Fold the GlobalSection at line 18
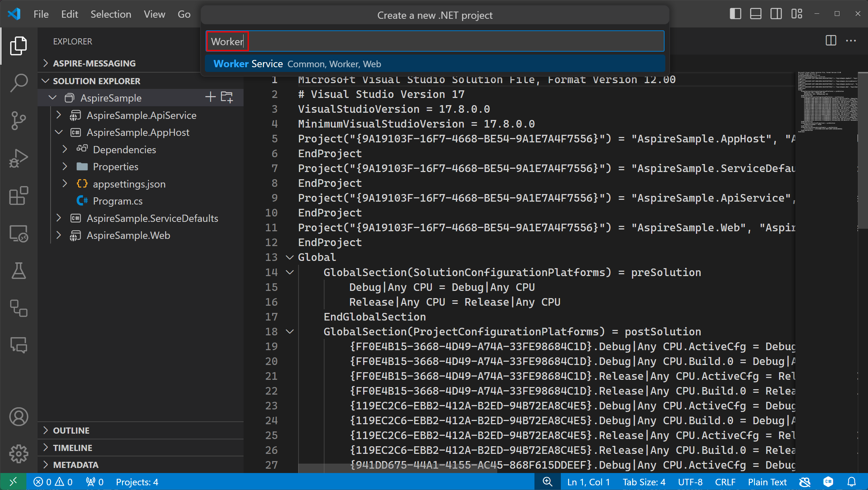 pos(289,331)
